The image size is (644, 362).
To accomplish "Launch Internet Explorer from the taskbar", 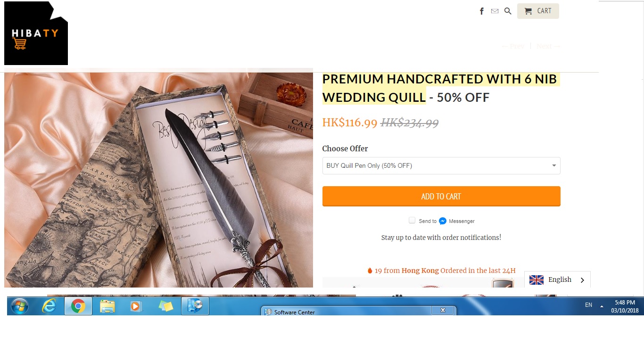I will tap(49, 306).
